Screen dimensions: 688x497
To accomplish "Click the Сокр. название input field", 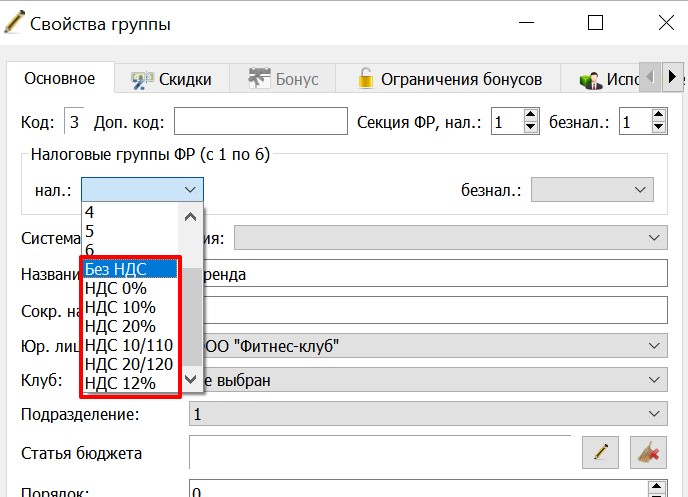I will pos(428,311).
